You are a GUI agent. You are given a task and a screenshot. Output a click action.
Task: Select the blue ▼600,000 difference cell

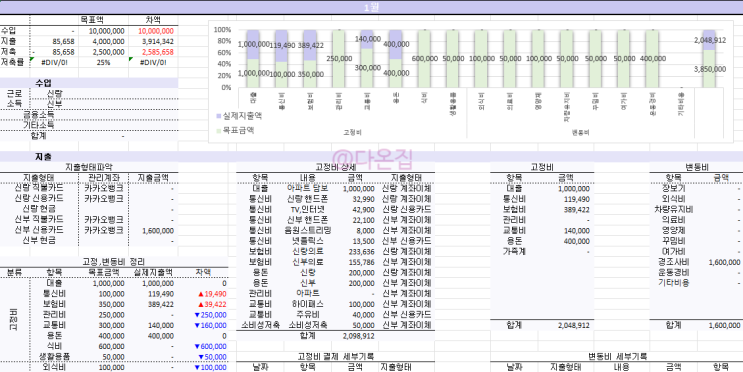pos(210,346)
